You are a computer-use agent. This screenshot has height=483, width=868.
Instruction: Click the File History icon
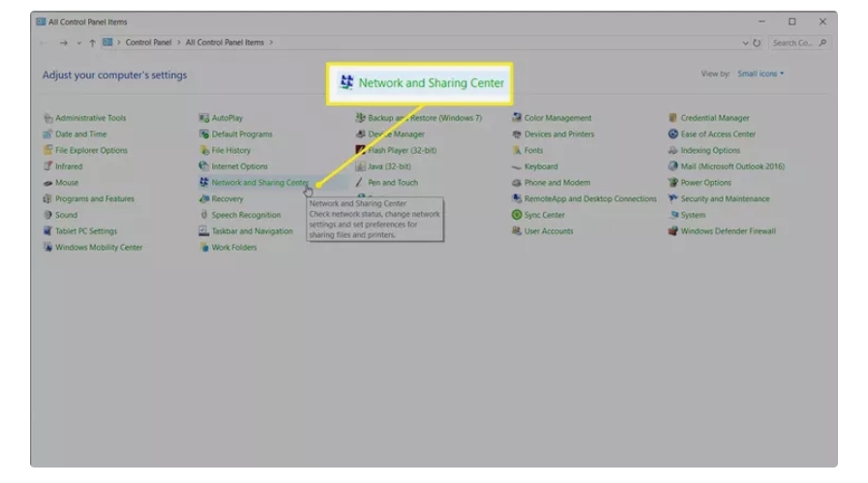204,150
